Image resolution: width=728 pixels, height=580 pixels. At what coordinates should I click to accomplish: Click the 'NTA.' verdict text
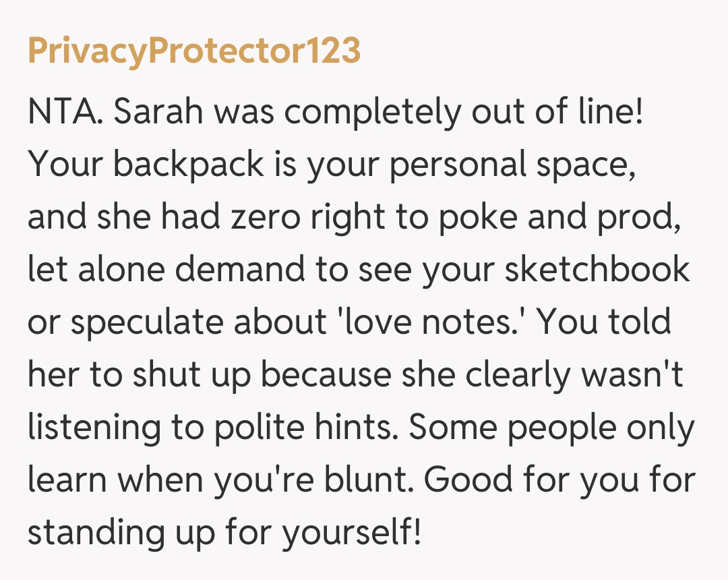[64, 112]
